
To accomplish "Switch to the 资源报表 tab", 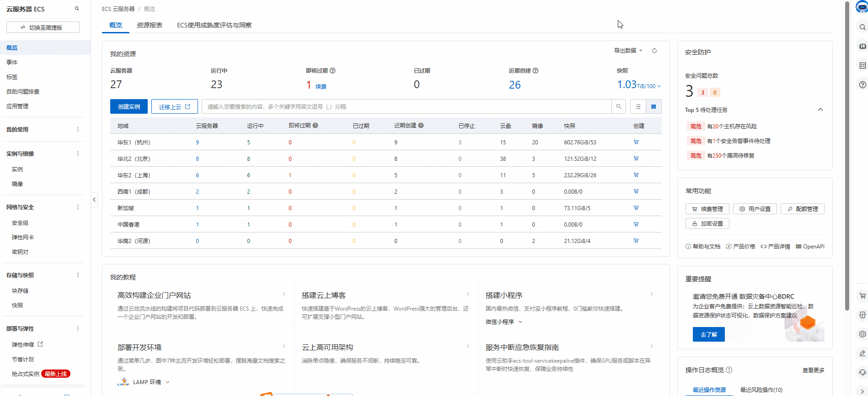I will point(150,25).
